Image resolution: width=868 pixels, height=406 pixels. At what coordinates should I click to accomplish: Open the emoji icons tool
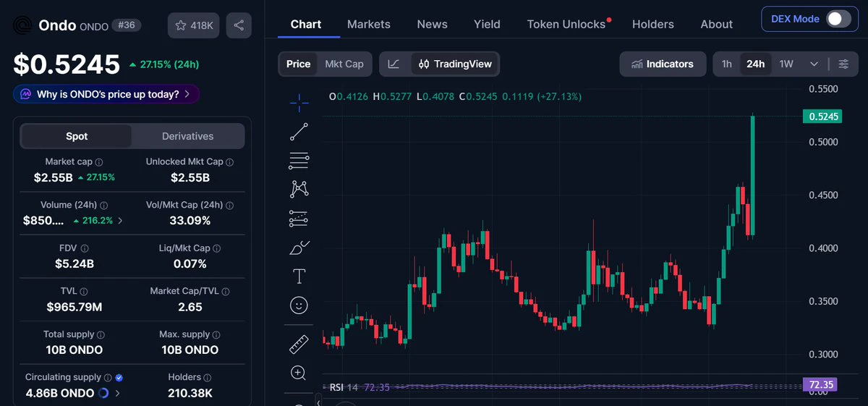[299, 305]
